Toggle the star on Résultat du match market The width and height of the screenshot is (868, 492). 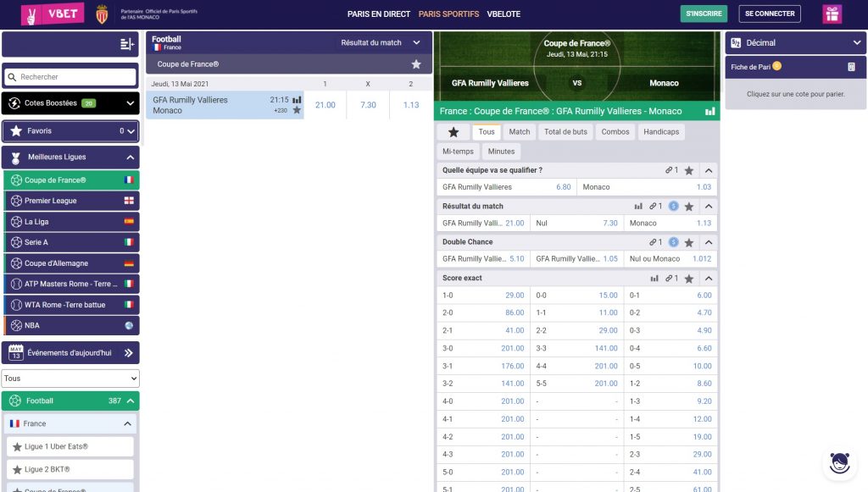(689, 207)
